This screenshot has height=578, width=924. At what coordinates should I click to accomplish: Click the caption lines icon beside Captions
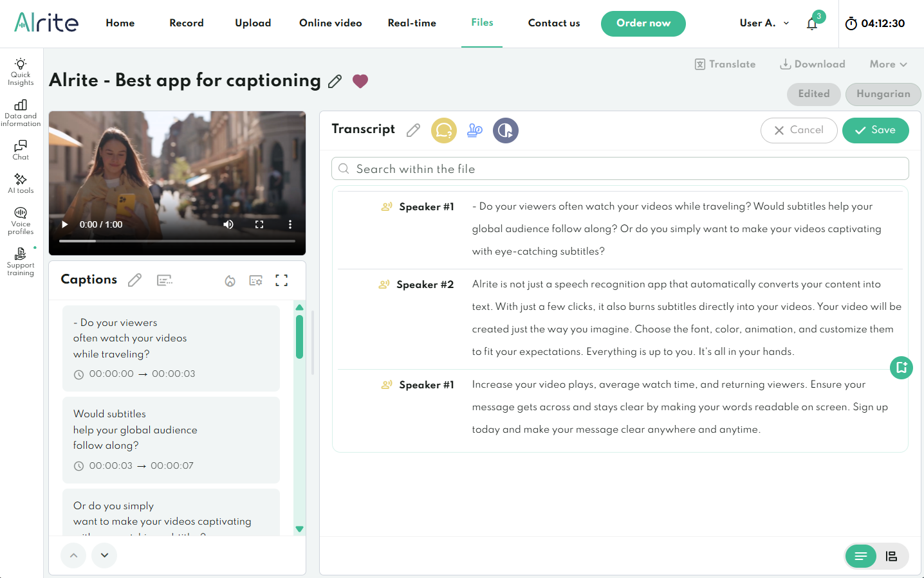(x=165, y=280)
